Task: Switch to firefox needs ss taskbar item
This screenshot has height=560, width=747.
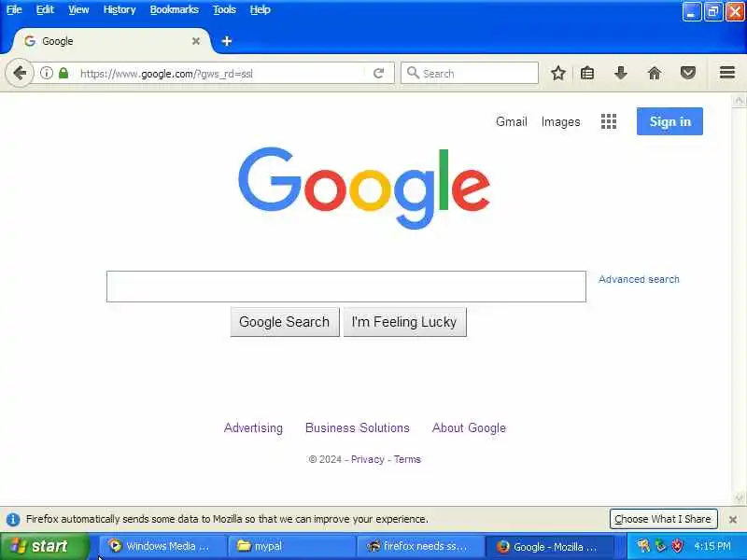Action: [419, 546]
